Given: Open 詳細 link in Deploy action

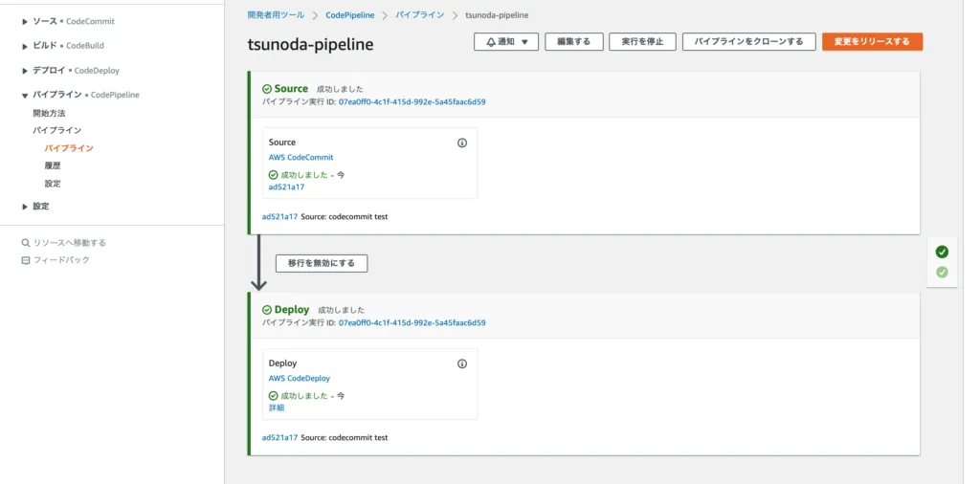Looking at the screenshot, I should tap(277, 407).
